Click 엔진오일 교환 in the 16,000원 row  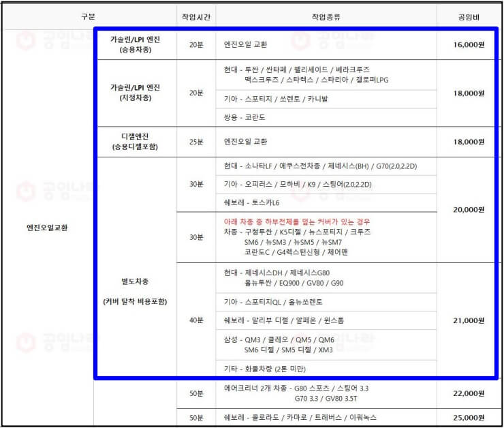246,44
